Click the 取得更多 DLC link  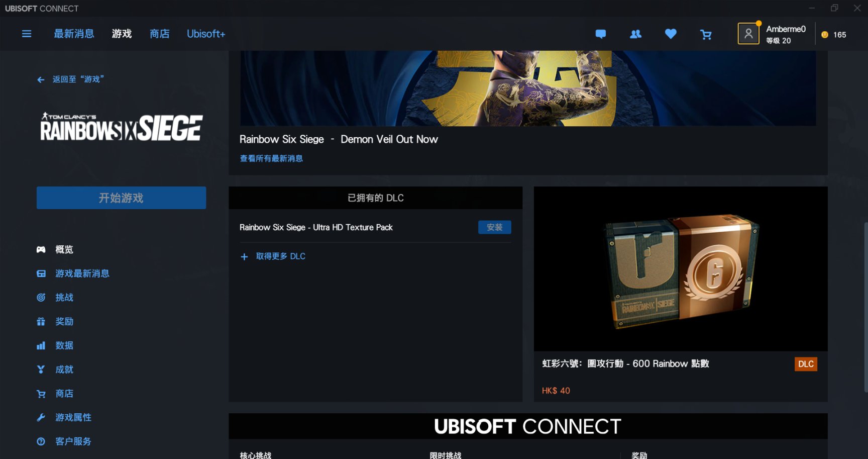[x=281, y=256]
